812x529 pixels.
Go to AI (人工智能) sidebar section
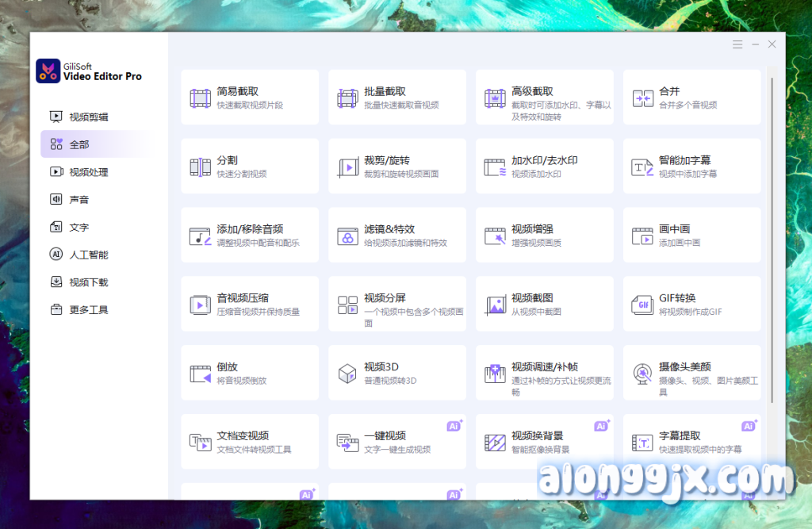click(88, 255)
